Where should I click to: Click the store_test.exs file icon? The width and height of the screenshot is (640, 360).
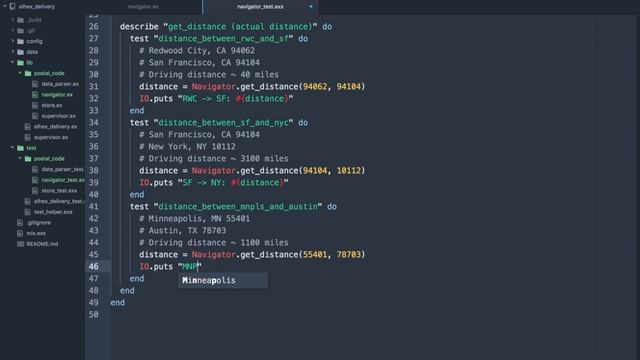pos(35,191)
